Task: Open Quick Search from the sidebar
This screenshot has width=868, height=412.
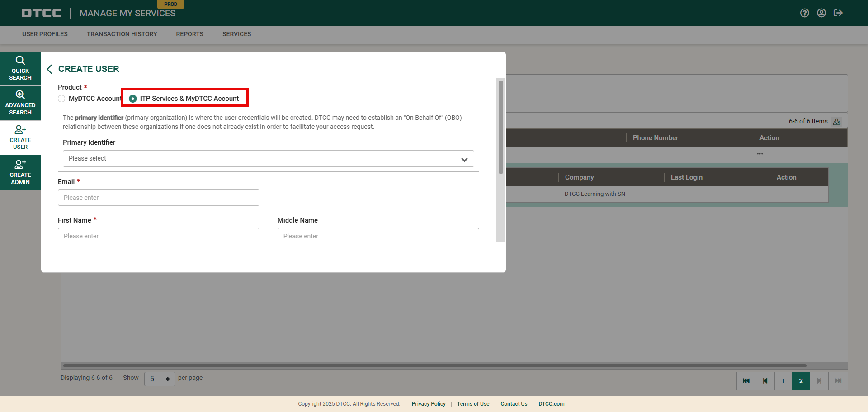Action: tap(20, 68)
